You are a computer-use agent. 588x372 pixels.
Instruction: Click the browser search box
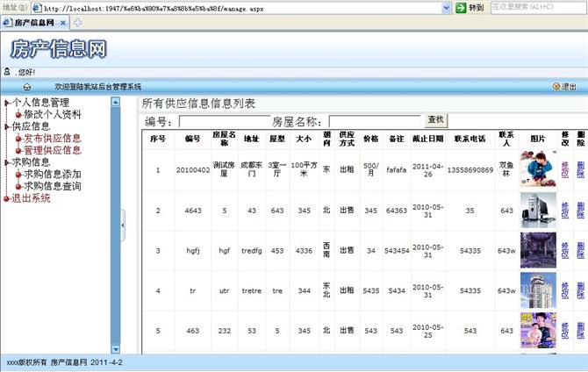tap(539, 7)
